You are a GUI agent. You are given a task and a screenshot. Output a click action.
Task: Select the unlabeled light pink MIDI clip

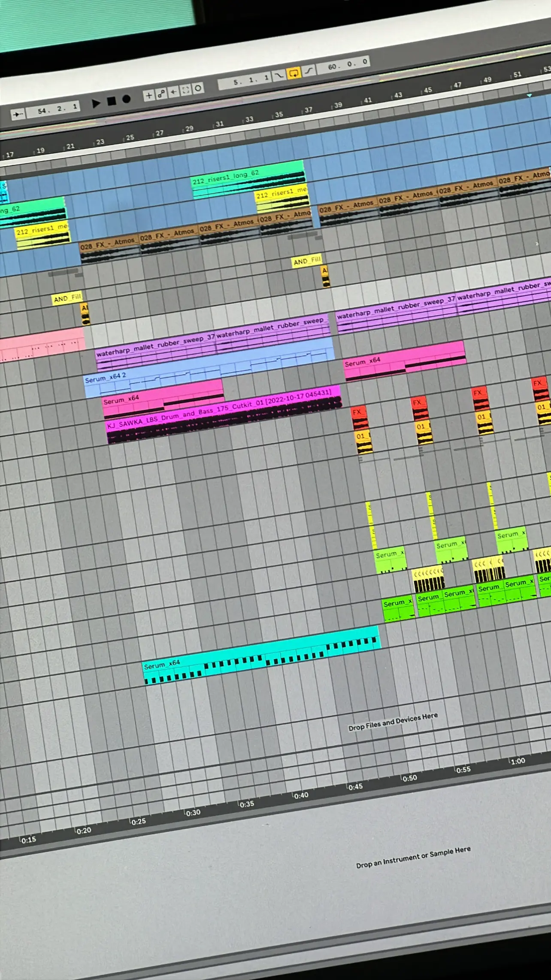coord(42,345)
